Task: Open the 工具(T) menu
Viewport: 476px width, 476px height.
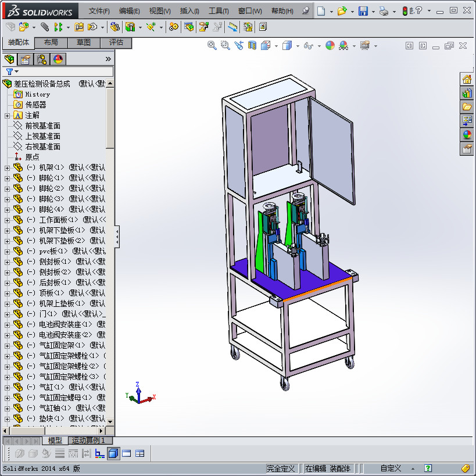Action: [219, 11]
